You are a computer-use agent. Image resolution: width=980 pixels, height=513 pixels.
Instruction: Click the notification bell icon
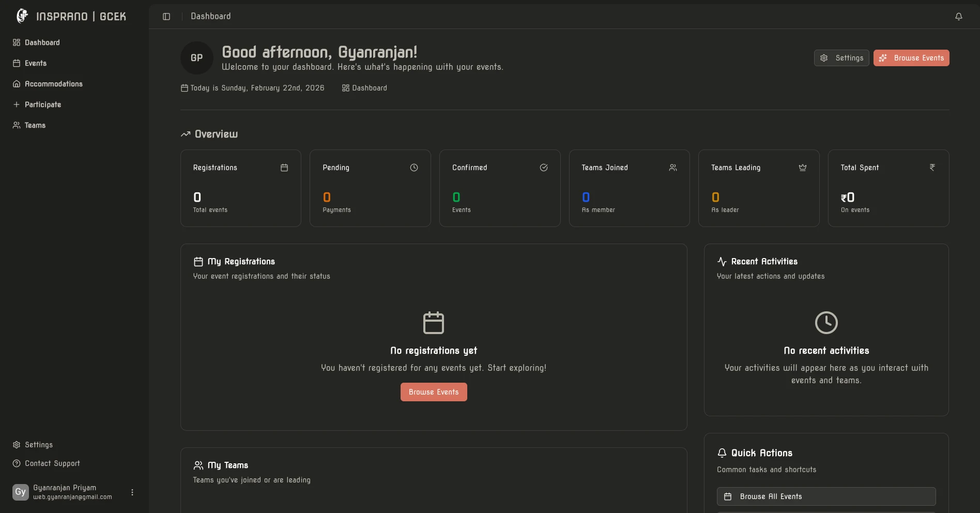coord(959,16)
